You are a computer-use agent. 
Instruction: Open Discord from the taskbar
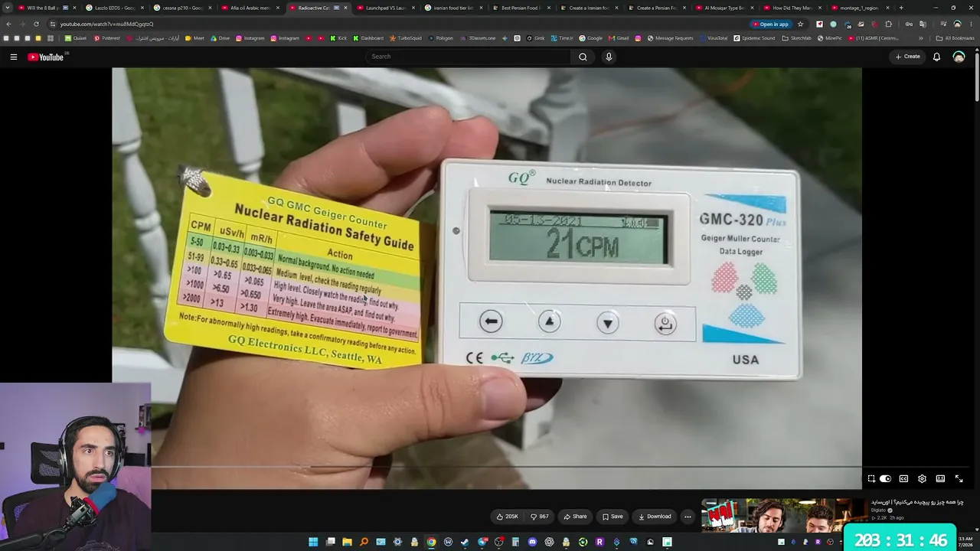(532, 542)
